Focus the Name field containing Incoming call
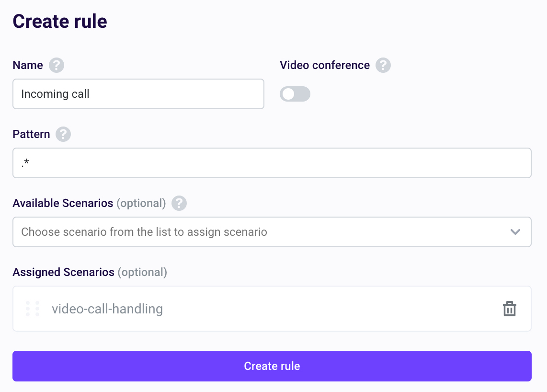Viewport: 547px width, 392px height. click(x=138, y=94)
